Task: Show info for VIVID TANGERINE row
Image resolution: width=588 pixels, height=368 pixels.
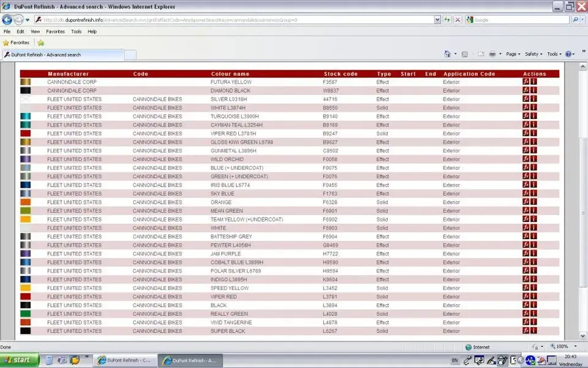Action: [x=533, y=322]
